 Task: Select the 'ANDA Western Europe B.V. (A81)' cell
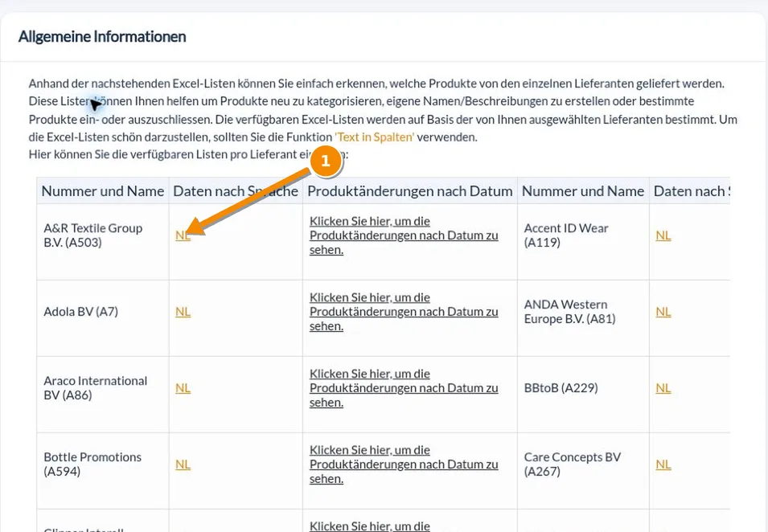click(x=583, y=318)
